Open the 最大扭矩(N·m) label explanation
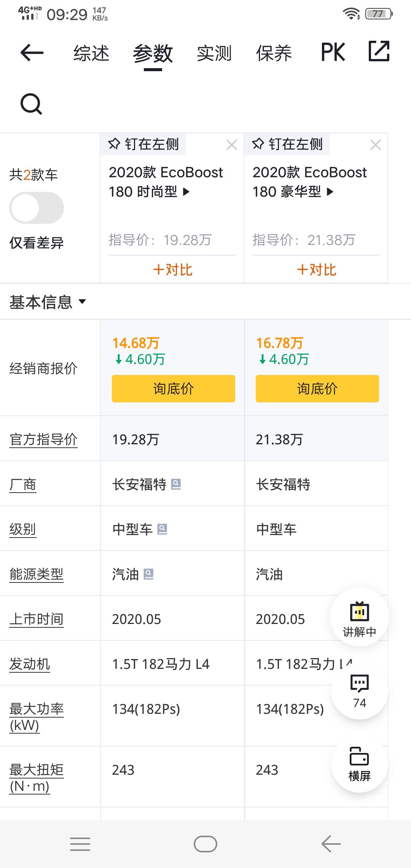This screenshot has height=868, width=411. (x=37, y=778)
